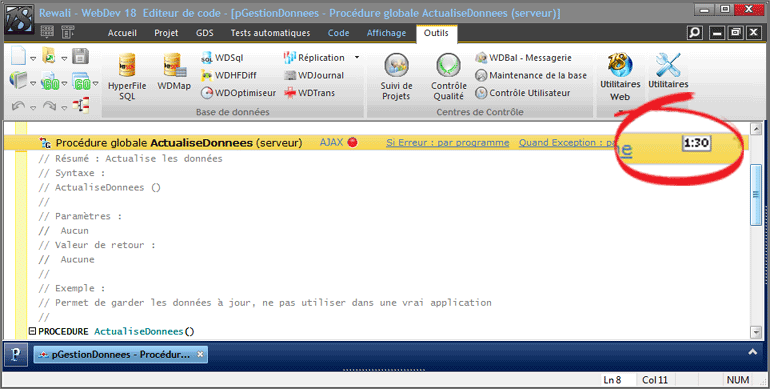The width and height of the screenshot is (770, 389).
Task: Switch to the Projet ribbon tab
Action: point(166,33)
